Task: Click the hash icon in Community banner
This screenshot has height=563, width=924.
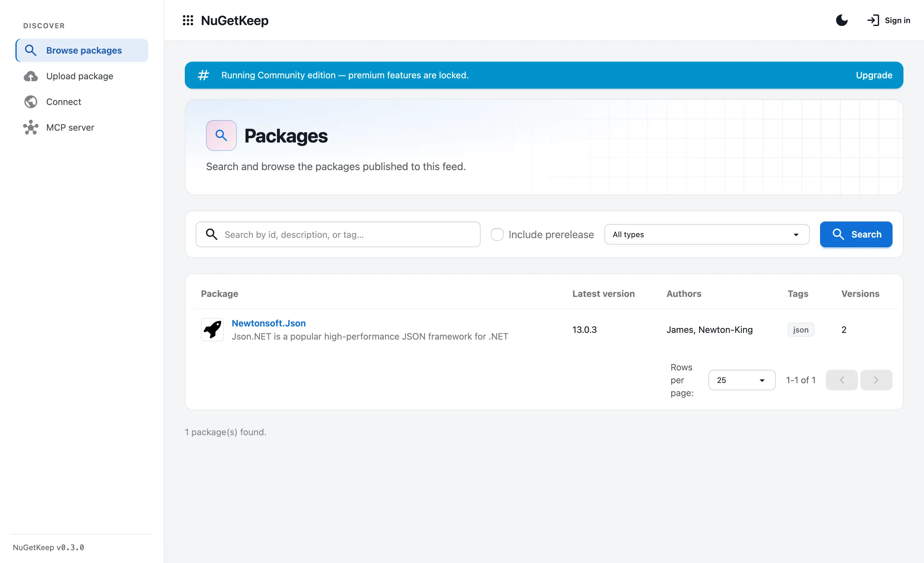Action: [x=203, y=75]
